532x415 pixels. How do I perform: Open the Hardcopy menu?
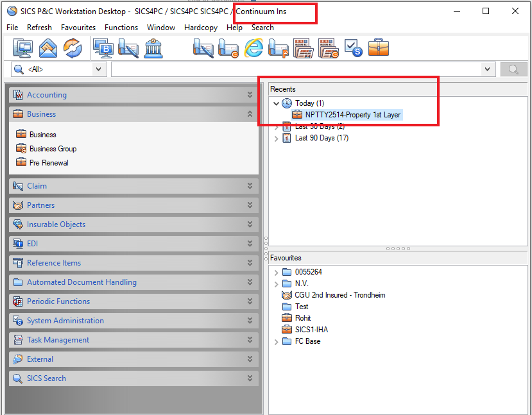tap(200, 28)
